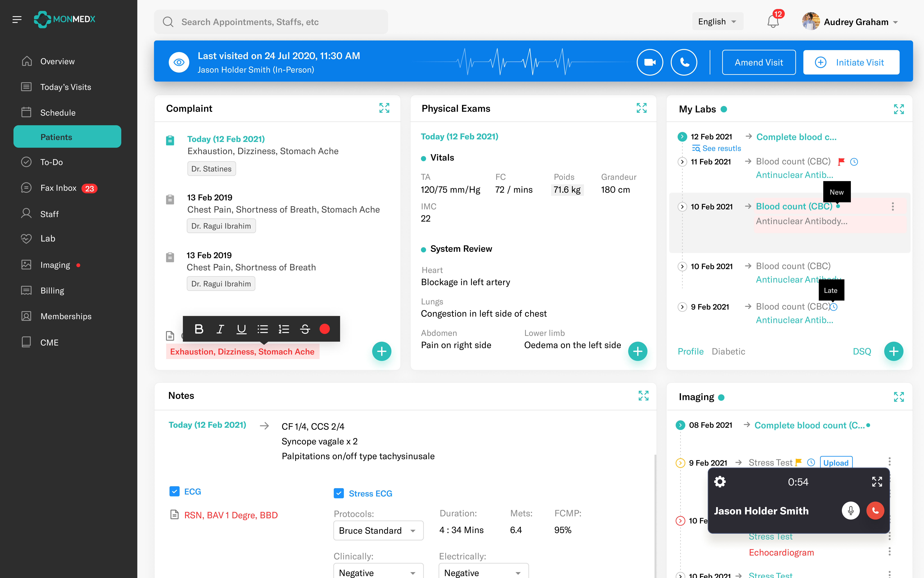
Task: Expand the Notes panel
Action: pyautogui.click(x=643, y=396)
